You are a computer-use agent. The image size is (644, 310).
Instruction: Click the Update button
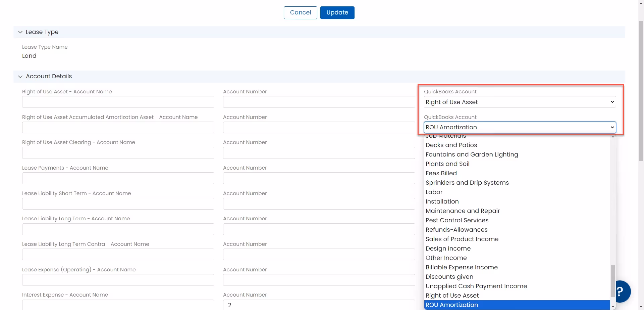click(x=337, y=13)
